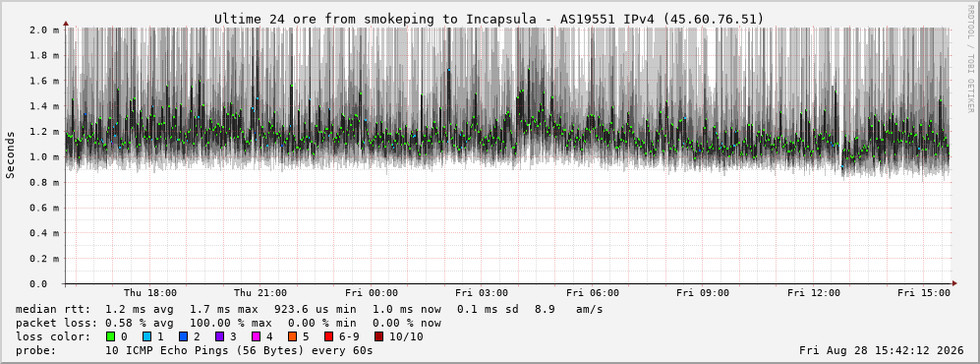Click the green loss color 0 swatch
980x364 pixels.
click(x=111, y=336)
